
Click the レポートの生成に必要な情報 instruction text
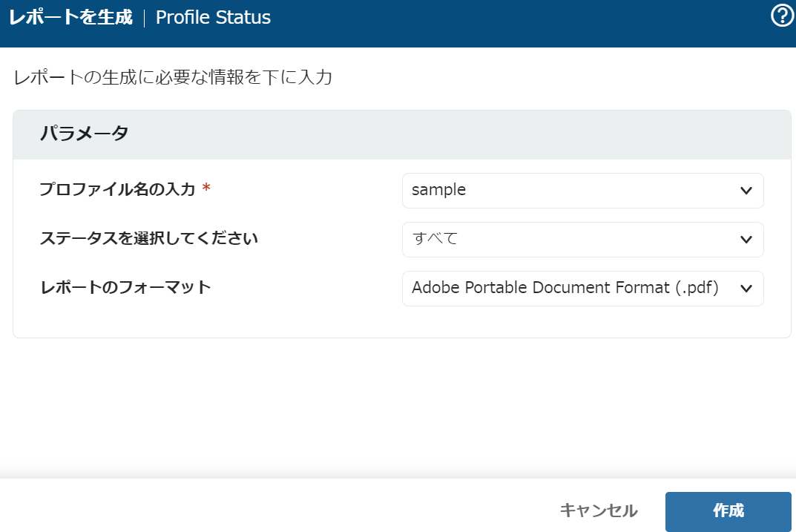(x=173, y=78)
